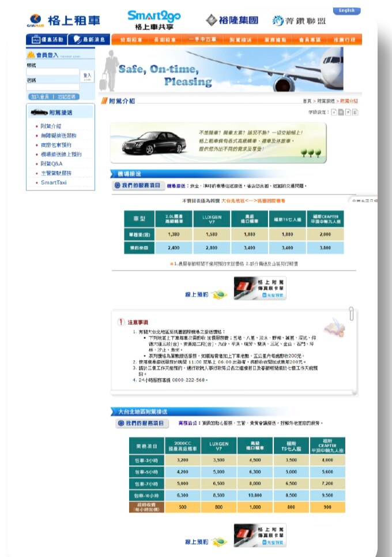
Task: Click the 預約來回 row header
Action: [x=140, y=248]
